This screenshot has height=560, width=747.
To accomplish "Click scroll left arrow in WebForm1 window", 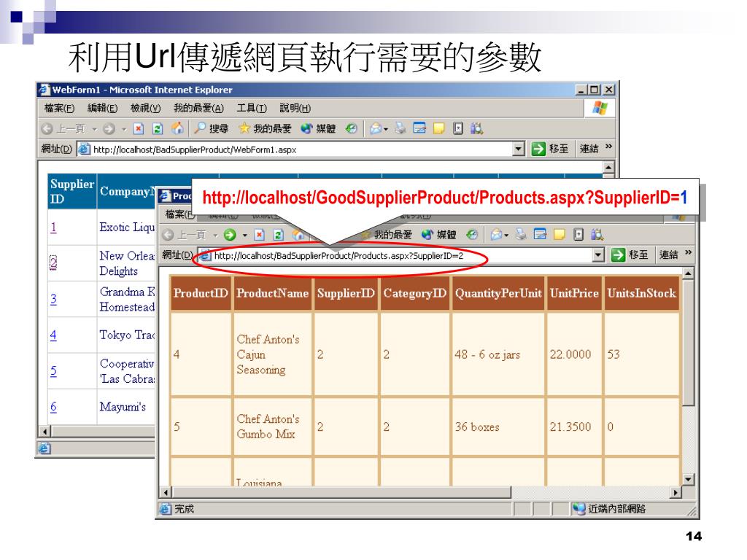I will [x=44, y=432].
